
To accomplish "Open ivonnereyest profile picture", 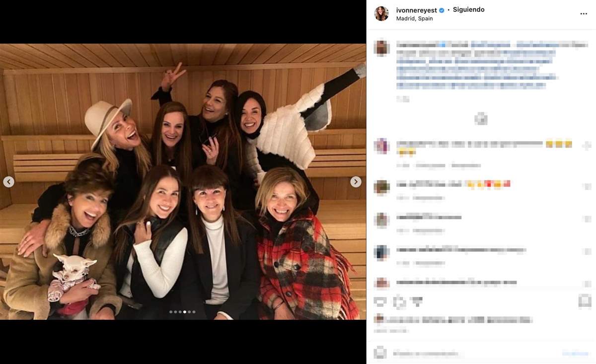I will coord(381,14).
